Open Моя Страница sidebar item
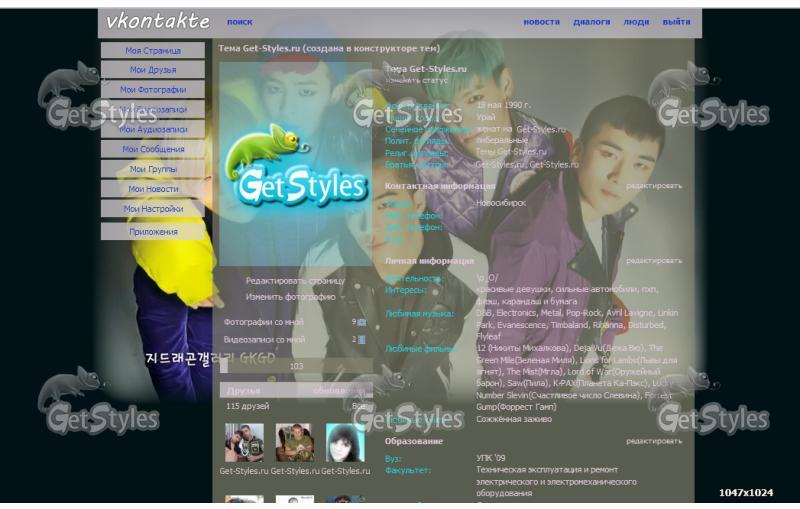This screenshot has height=509, width=800. (153, 50)
